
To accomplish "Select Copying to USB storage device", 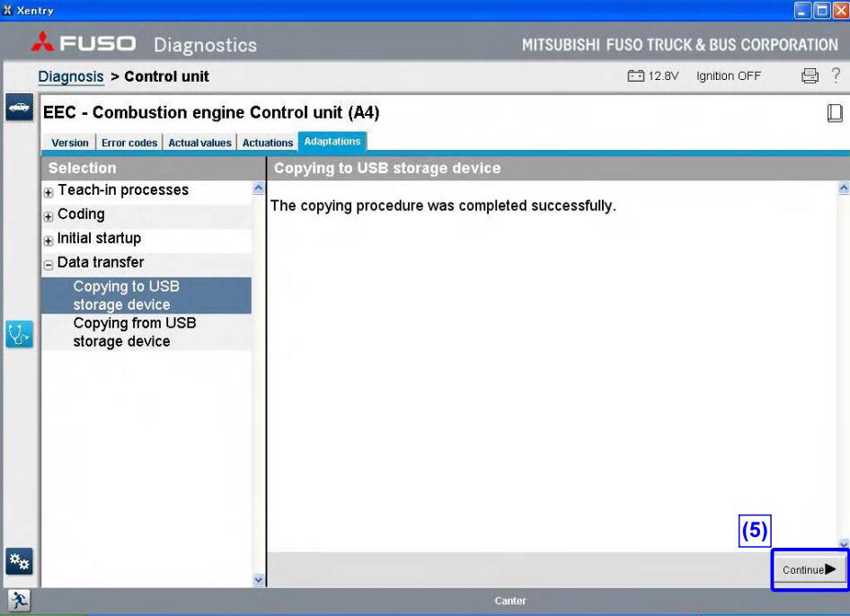I will tap(146, 295).
